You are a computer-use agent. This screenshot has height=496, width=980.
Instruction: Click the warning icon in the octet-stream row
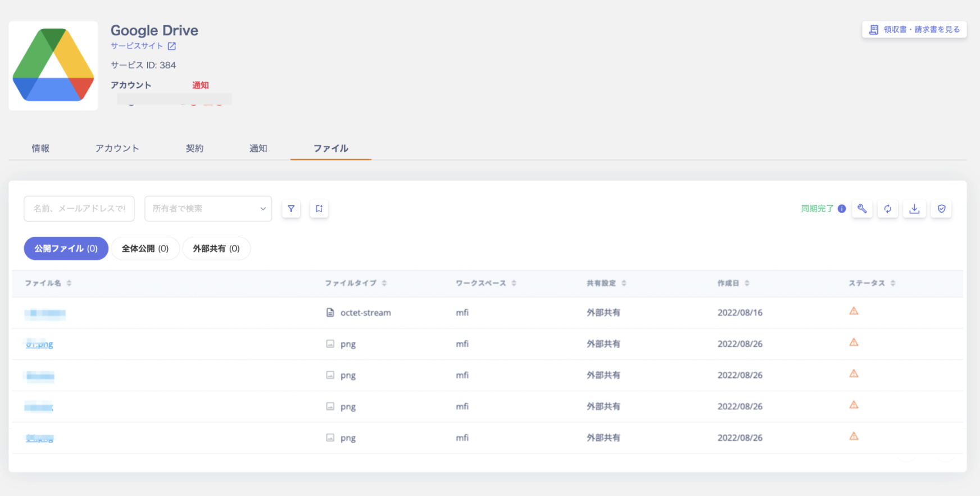[854, 311]
